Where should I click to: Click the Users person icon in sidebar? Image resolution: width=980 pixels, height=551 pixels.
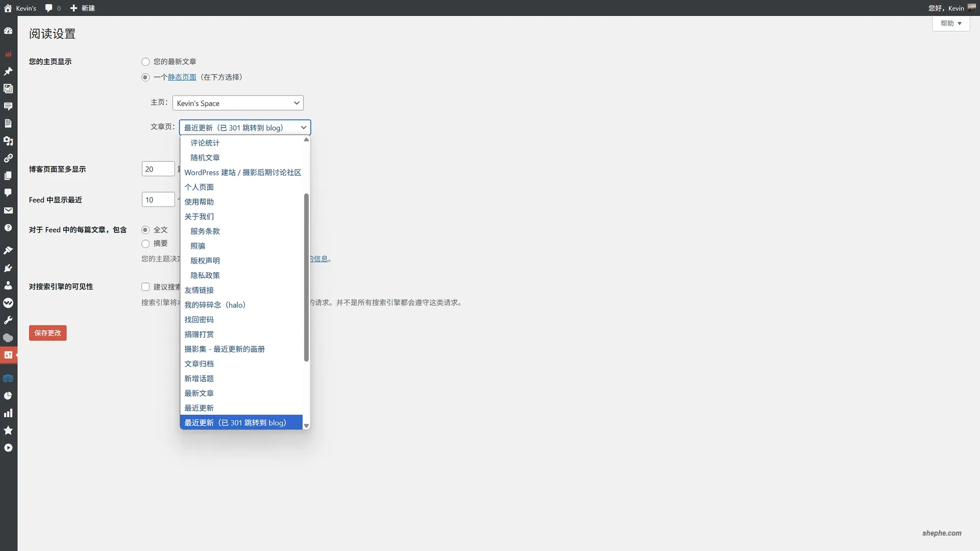(x=8, y=285)
